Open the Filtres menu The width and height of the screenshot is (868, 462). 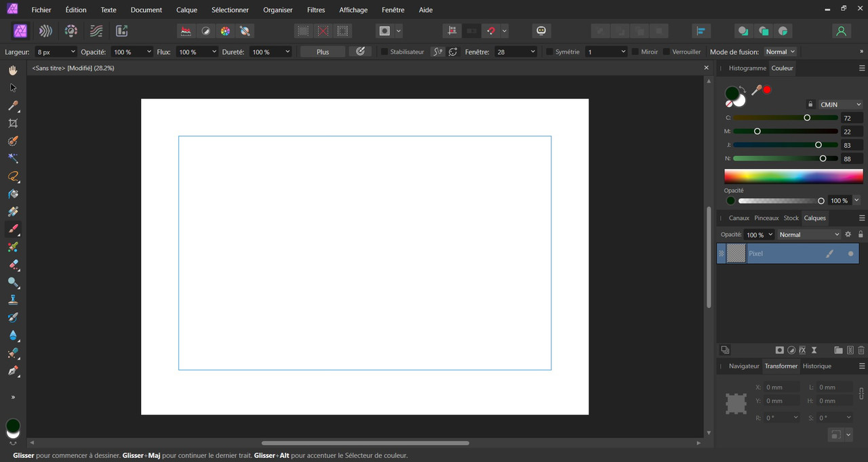click(x=316, y=10)
